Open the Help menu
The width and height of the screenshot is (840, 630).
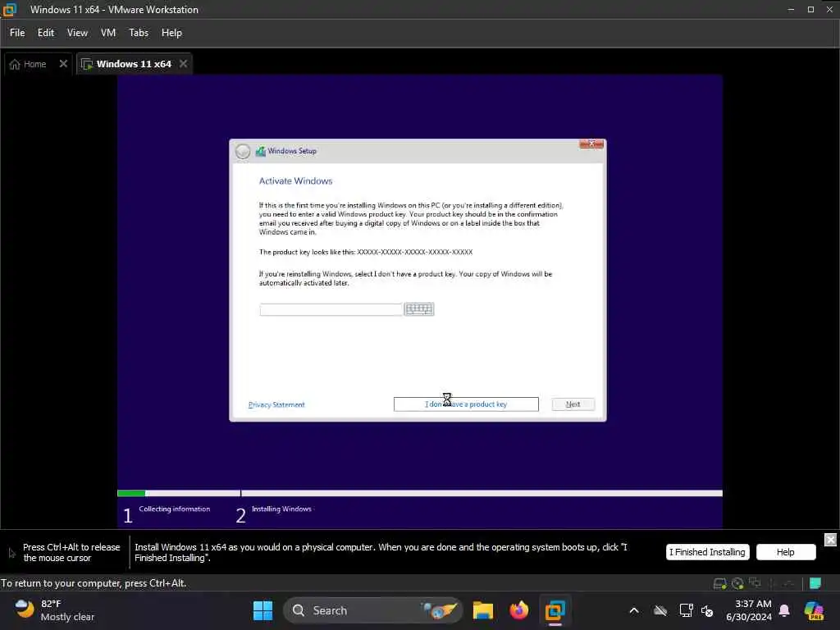click(171, 33)
